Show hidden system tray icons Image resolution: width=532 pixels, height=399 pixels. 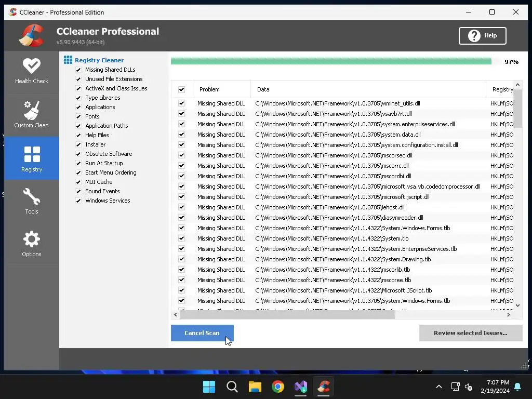click(x=438, y=387)
